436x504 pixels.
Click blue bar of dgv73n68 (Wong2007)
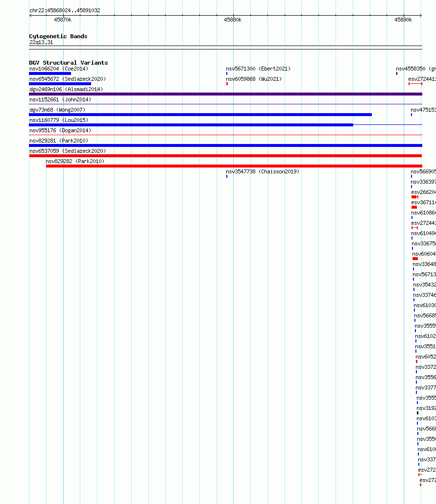[x=200, y=115]
